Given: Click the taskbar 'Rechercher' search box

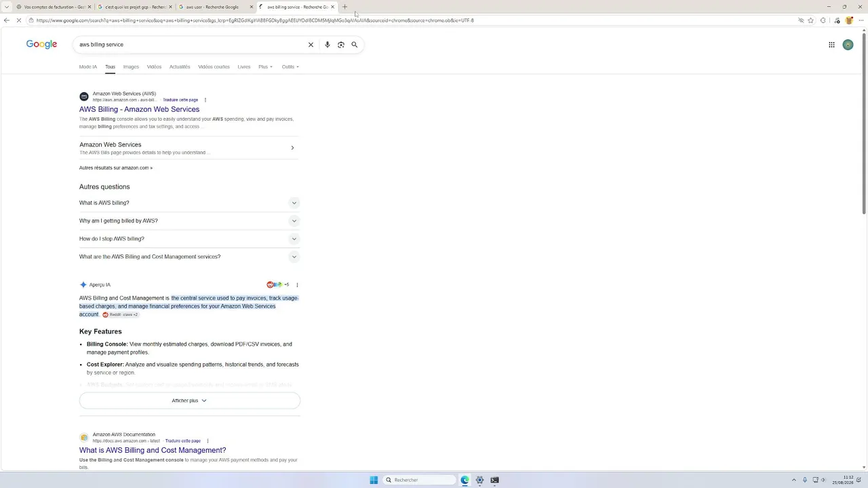Looking at the screenshot, I should pos(420,480).
